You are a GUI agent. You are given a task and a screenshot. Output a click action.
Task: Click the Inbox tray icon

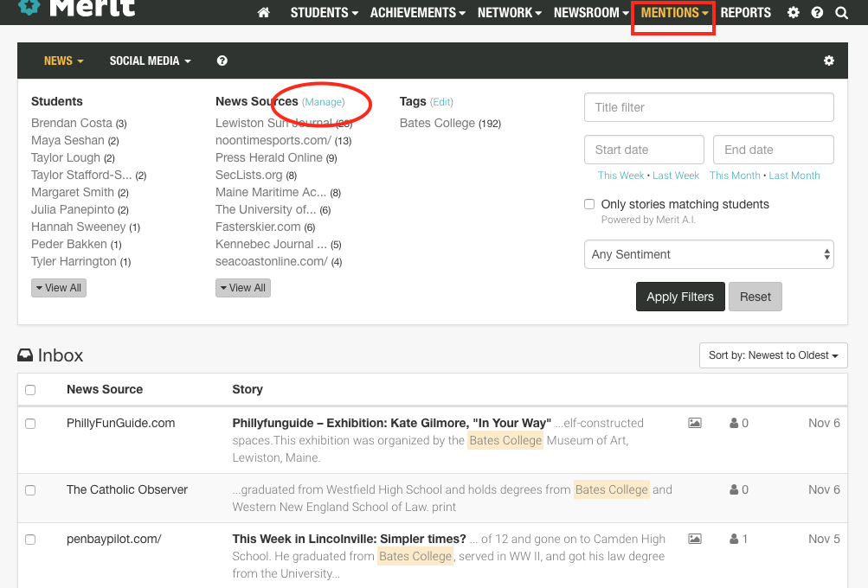pyautogui.click(x=25, y=355)
